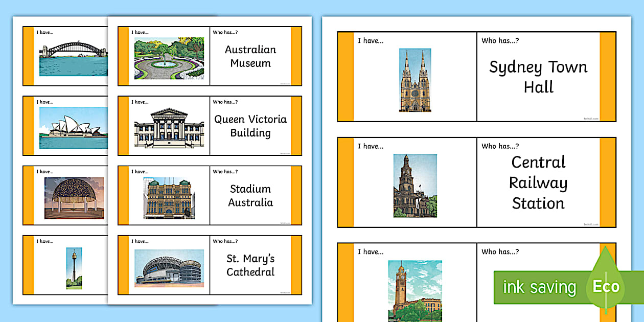This screenshot has height=322, width=644.
Task: Click the green Eco leaf badge
Action: 606,287
